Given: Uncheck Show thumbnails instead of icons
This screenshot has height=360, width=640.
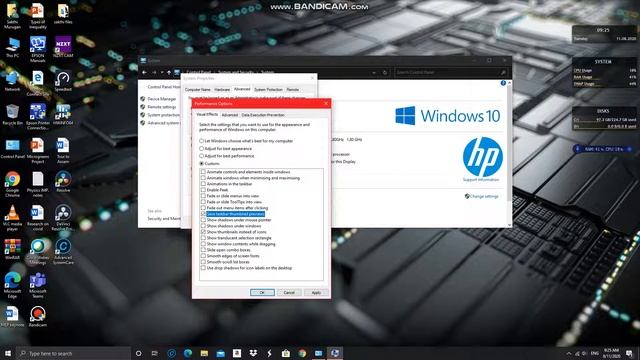Looking at the screenshot, I should (x=203, y=232).
